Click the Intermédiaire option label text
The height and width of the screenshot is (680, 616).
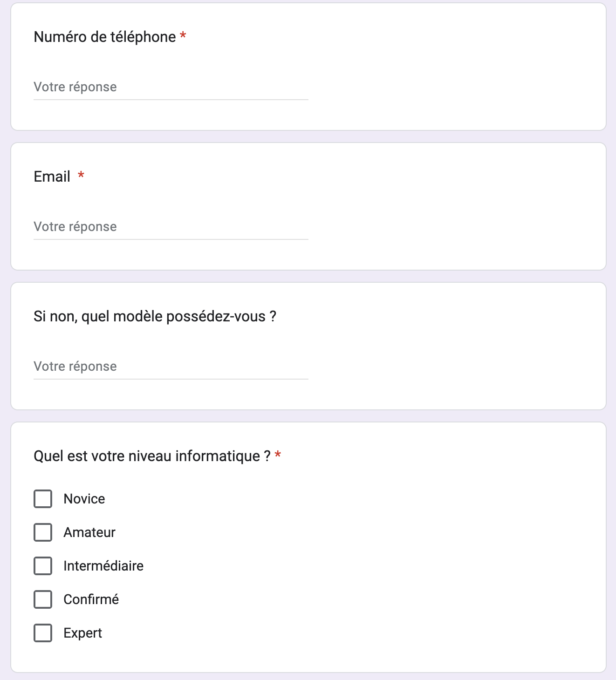tap(103, 566)
